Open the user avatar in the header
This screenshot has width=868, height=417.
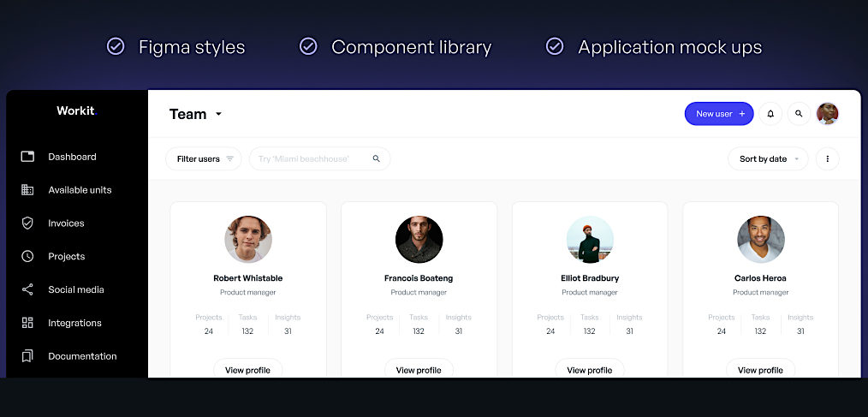[x=828, y=114]
